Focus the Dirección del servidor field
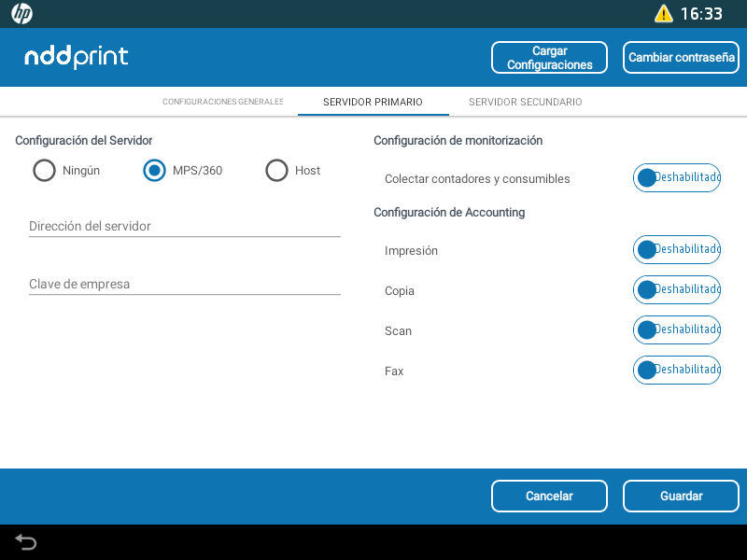747x560 pixels. (184, 226)
